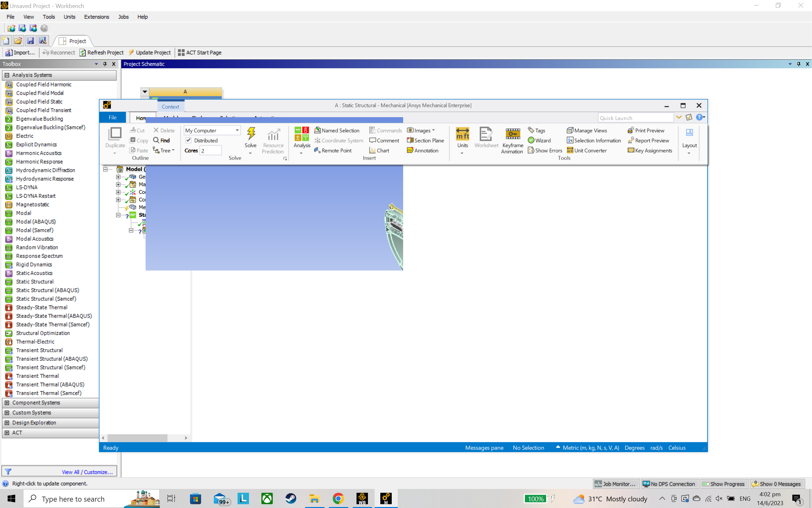Open Google Chrome from the taskbar
The width and height of the screenshot is (812, 508).
(338, 498)
